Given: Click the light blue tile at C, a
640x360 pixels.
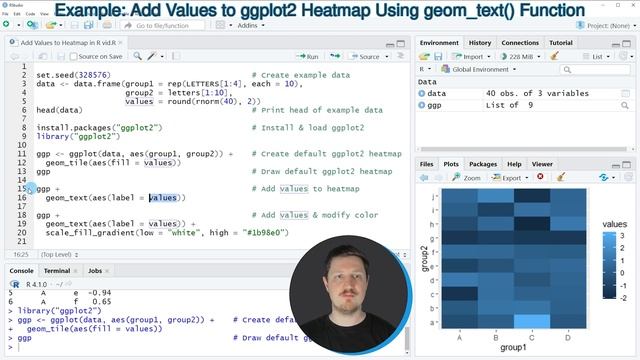Looking at the screenshot, I should 532,321.
